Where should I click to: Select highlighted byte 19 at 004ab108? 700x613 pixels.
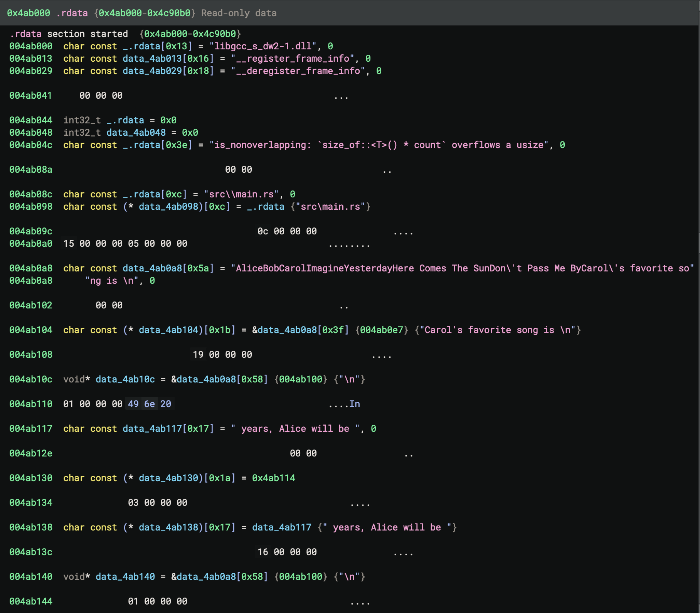[x=198, y=355]
